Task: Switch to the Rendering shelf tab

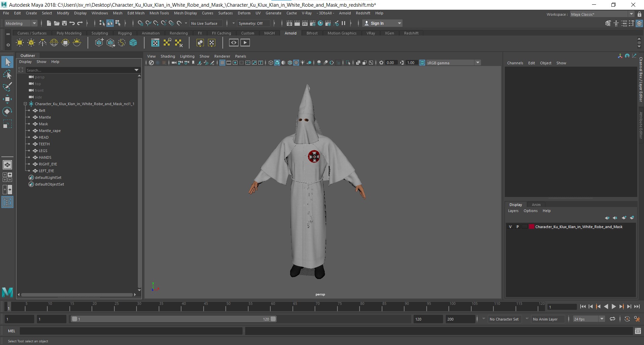Action: (178, 33)
